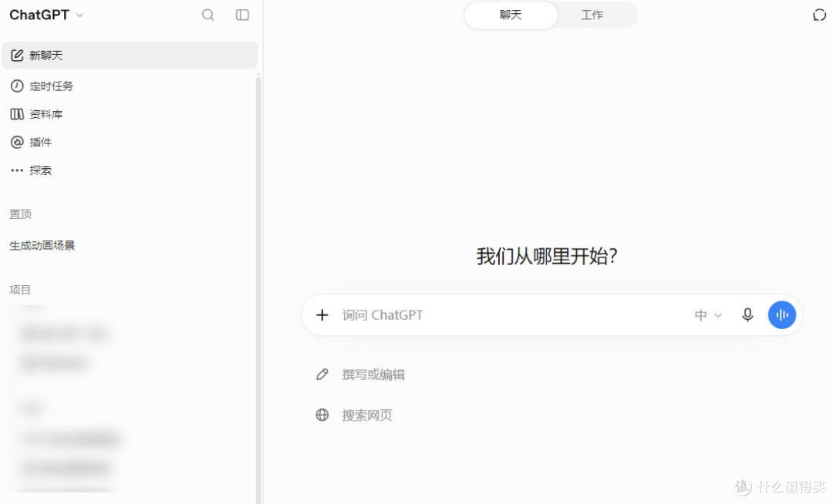This screenshot has width=833, height=504.
Task: Click the pencil icon beside 撰写或编辑
Action: 322,375
